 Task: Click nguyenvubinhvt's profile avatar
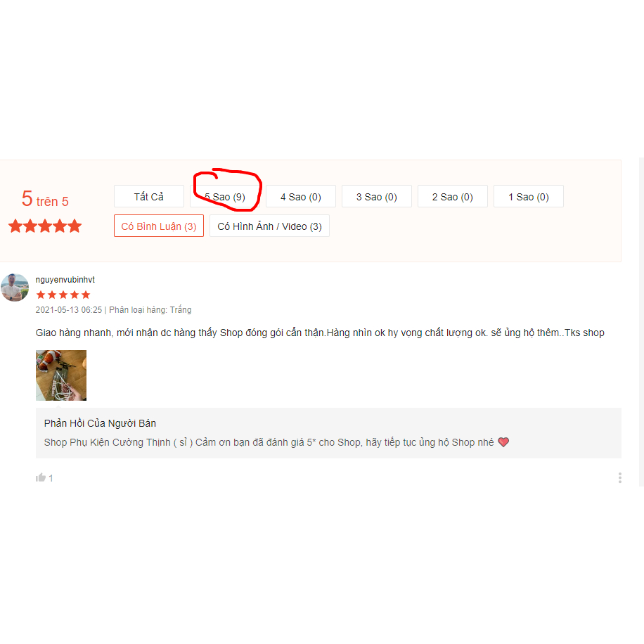[x=15, y=288]
